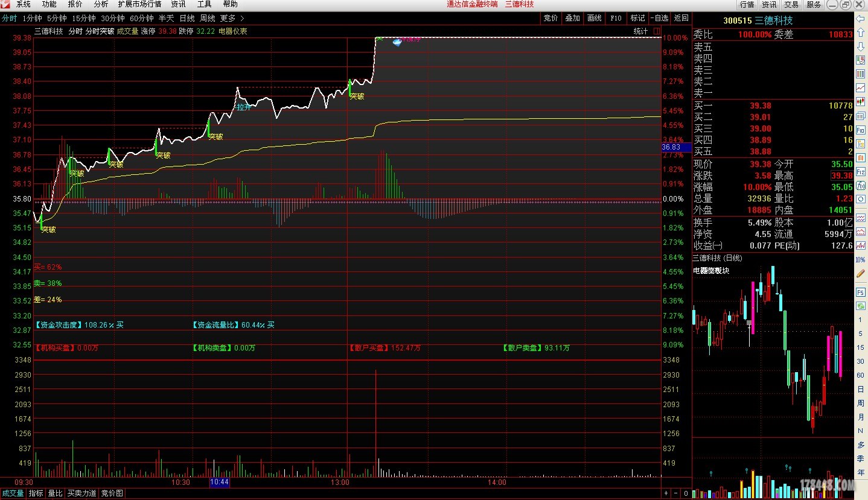Select the 60-minute period in right sidebar
The width and height of the screenshot is (868, 500).
pos(861,375)
